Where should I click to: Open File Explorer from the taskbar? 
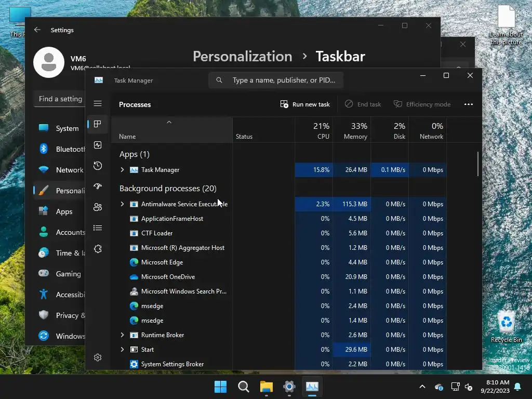[267, 387]
